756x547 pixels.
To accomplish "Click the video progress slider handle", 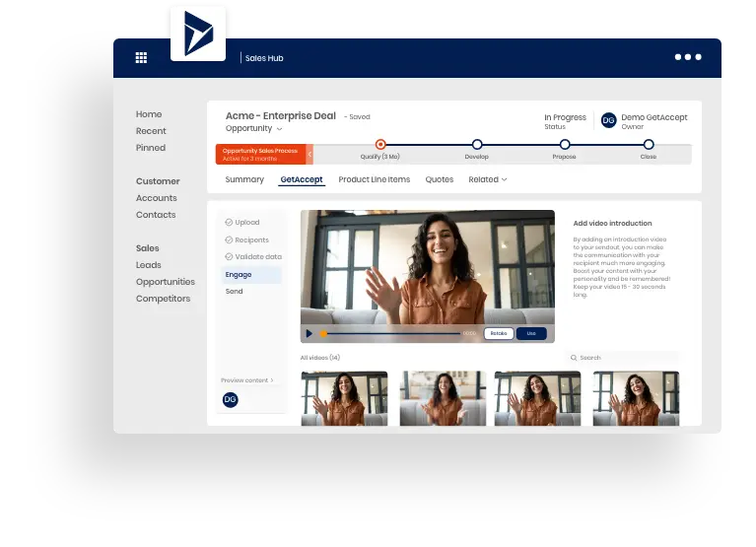I will [323, 333].
